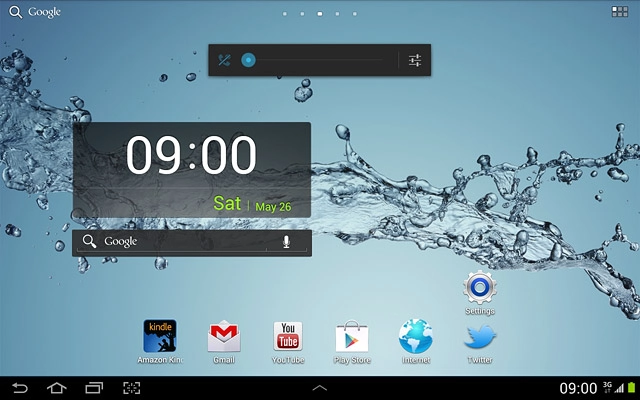The image size is (640, 400).
Task: Go to Home via the house icon
Action: [x=57, y=388]
